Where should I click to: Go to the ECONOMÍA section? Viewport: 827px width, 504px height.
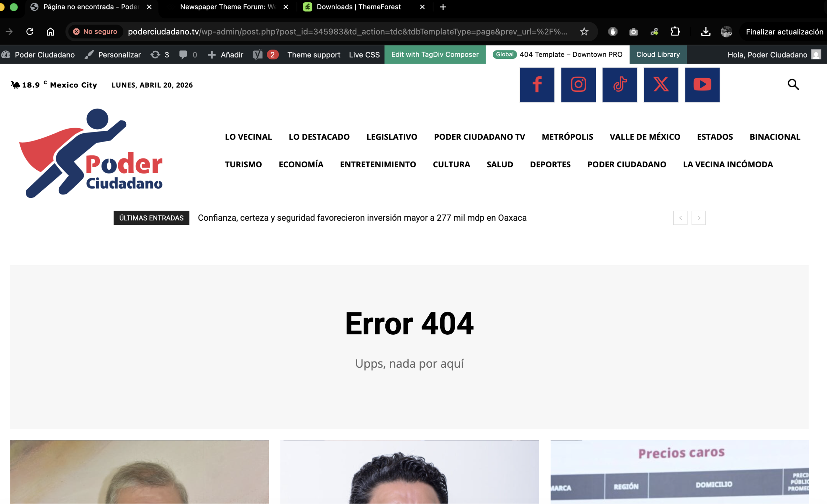301,164
